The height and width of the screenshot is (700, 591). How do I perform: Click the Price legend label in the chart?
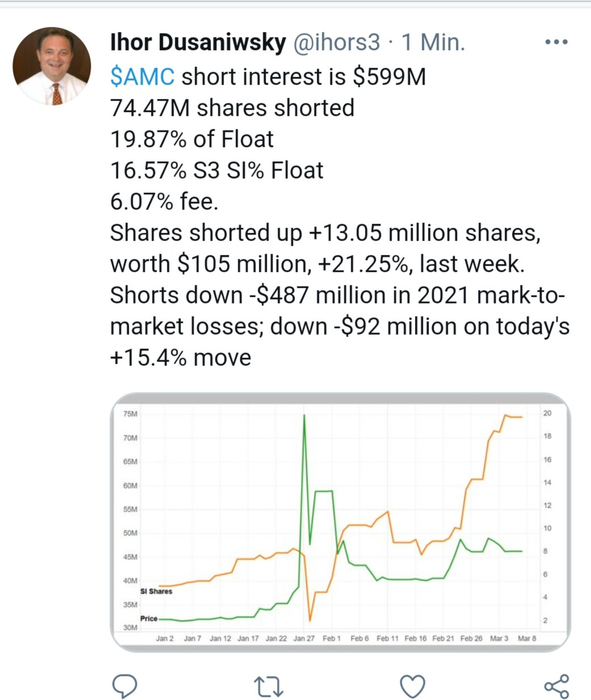pos(149,618)
